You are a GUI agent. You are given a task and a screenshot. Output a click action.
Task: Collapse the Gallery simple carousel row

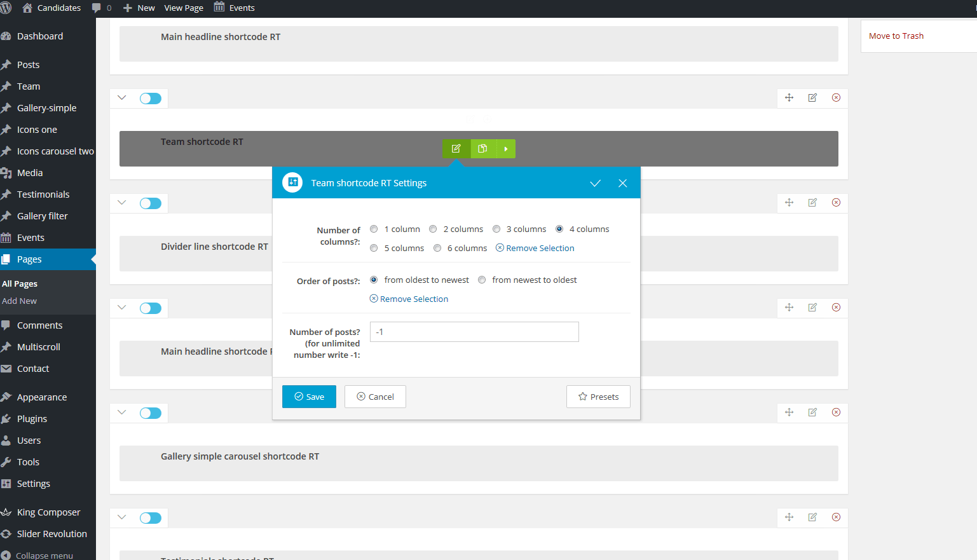[122, 413]
